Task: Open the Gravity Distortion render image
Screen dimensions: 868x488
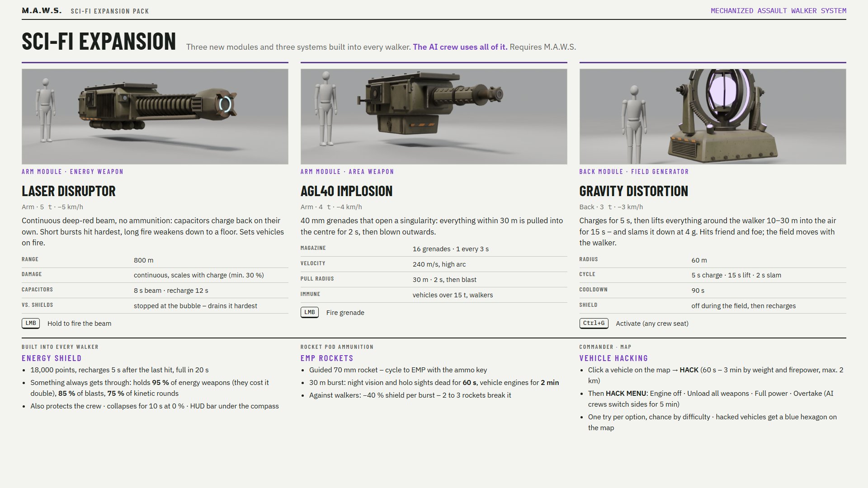Action: [713, 117]
